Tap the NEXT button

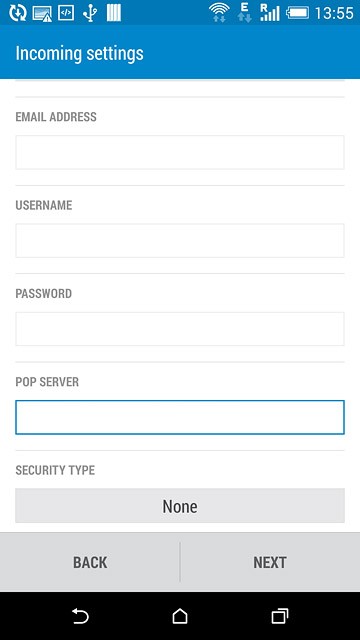270,562
